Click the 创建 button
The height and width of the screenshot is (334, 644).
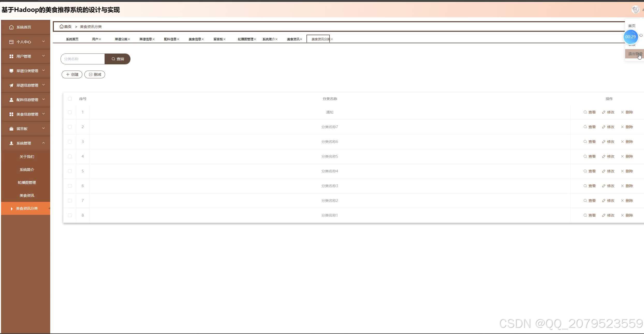[x=72, y=74]
